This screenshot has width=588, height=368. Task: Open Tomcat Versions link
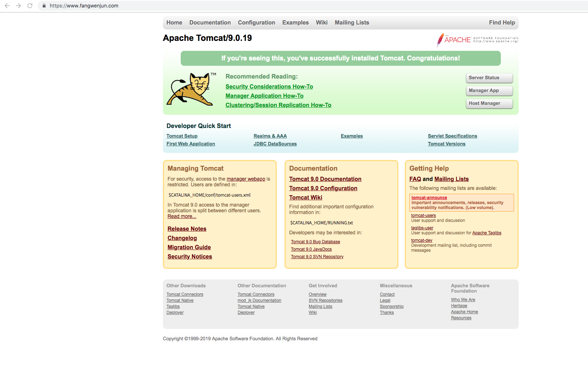[x=446, y=144]
